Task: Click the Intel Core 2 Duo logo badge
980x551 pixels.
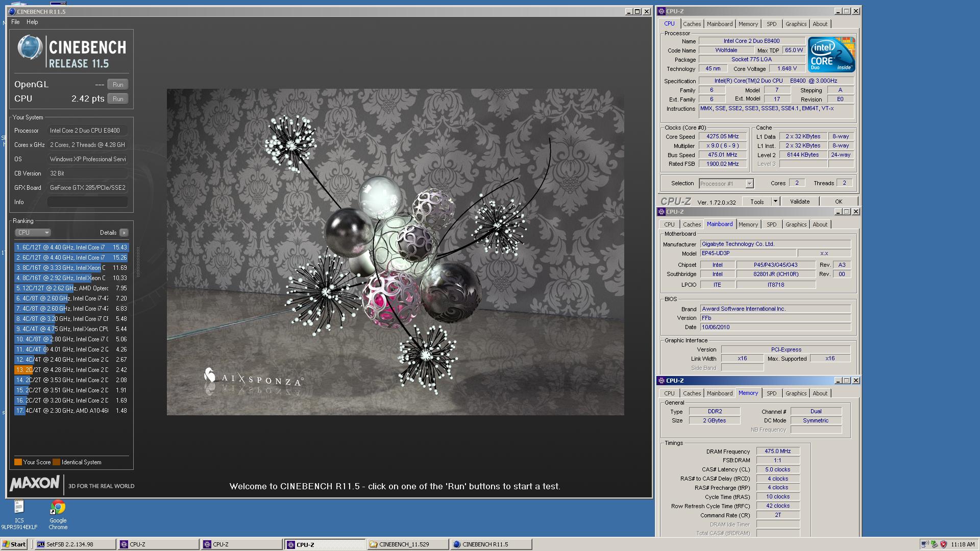Action: 831,54
